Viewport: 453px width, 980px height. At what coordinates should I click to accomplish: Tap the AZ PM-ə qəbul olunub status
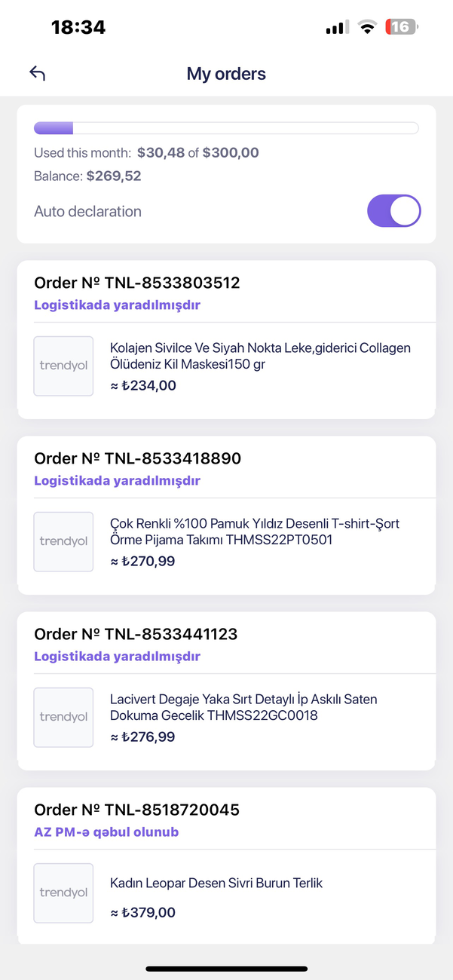[106, 832]
